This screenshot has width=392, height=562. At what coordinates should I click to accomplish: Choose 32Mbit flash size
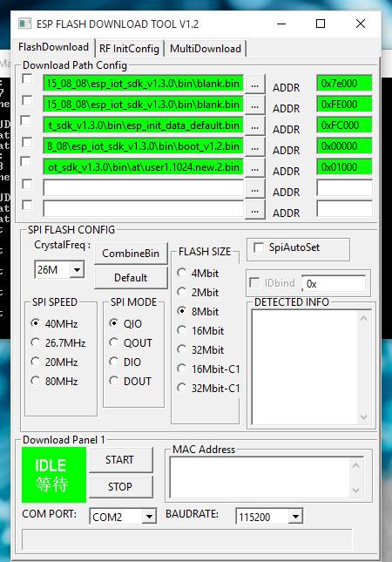click(x=182, y=349)
